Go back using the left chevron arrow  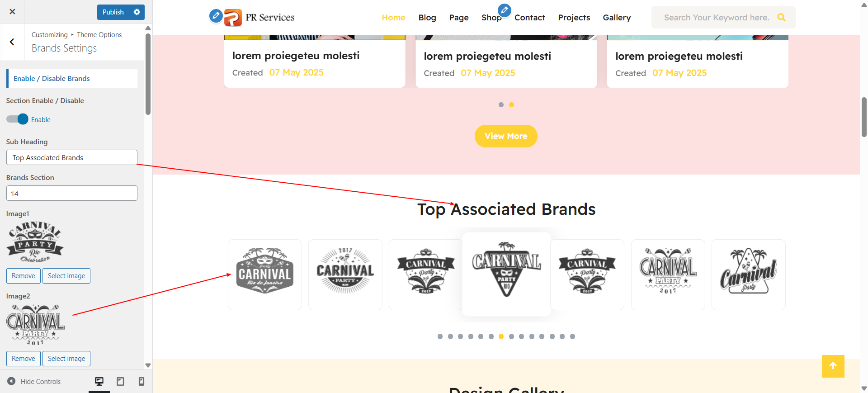[x=12, y=42]
